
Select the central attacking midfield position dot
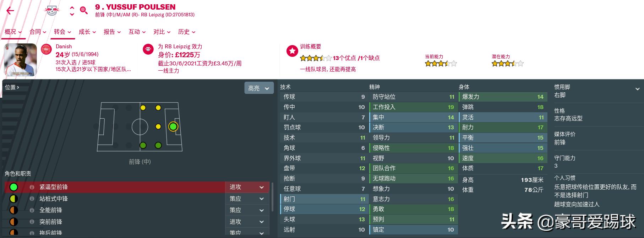click(158, 126)
